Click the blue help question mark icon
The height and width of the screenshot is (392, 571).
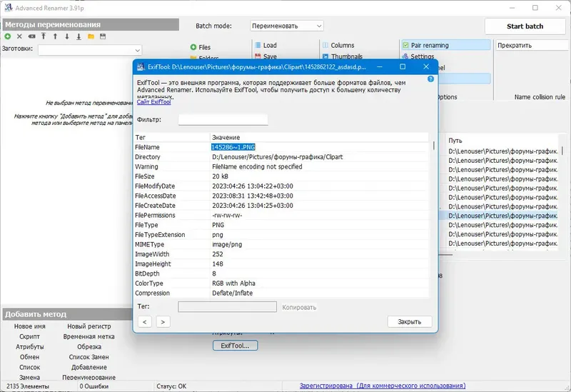(x=430, y=79)
